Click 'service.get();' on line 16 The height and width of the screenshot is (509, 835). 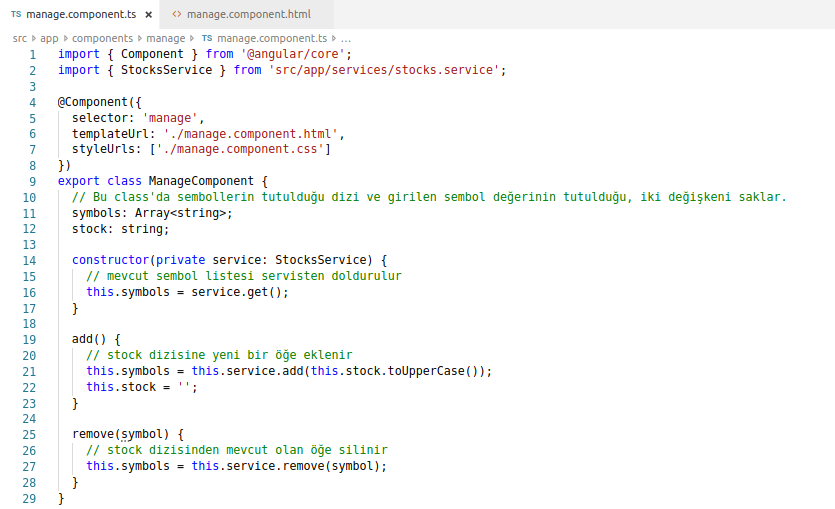(240, 292)
